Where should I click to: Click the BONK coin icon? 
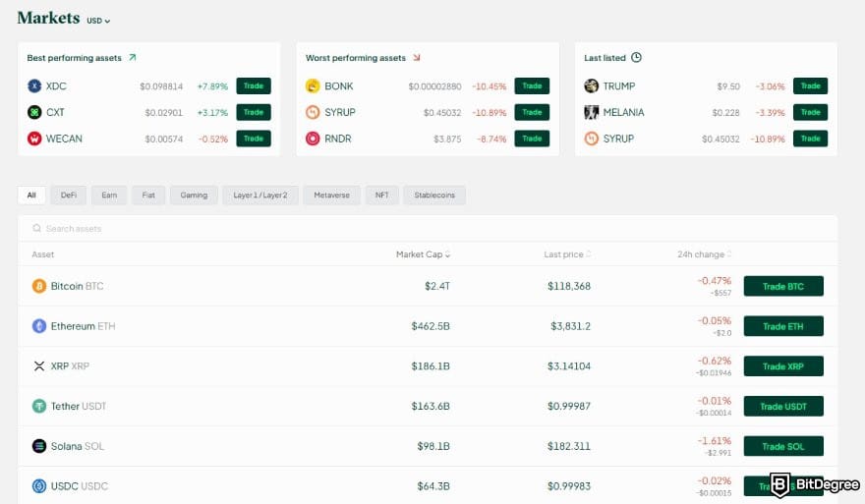tap(313, 86)
